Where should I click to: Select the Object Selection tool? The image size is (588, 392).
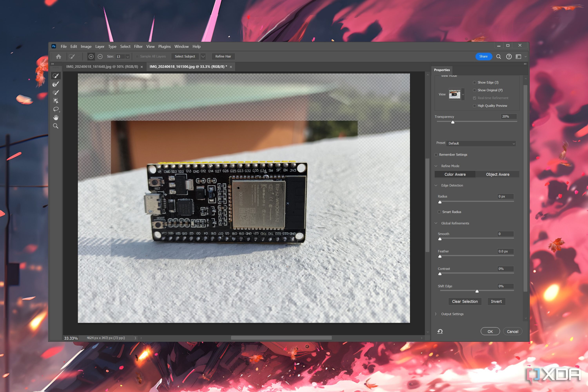click(x=56, y=101)
